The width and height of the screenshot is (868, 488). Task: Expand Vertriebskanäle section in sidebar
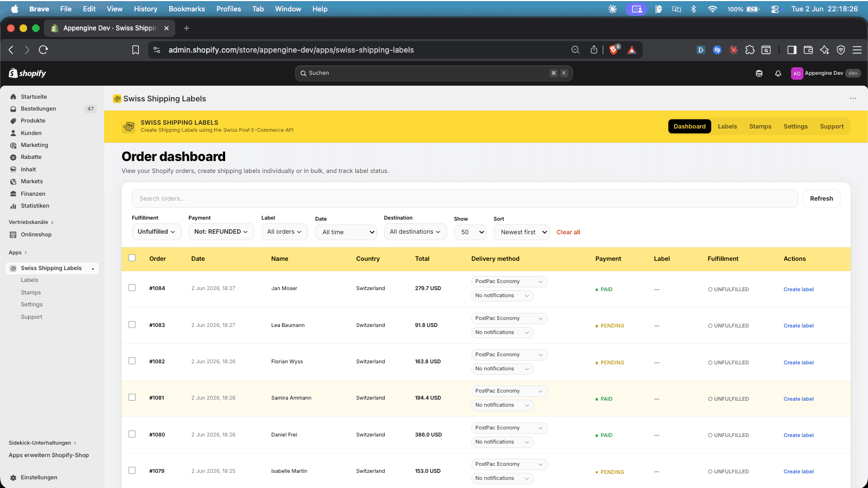31,222
